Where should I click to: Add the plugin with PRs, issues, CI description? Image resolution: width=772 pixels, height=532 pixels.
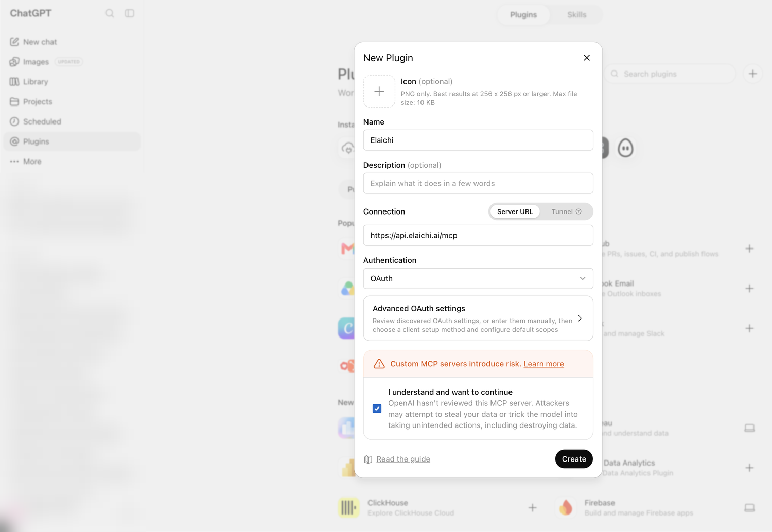749,249
